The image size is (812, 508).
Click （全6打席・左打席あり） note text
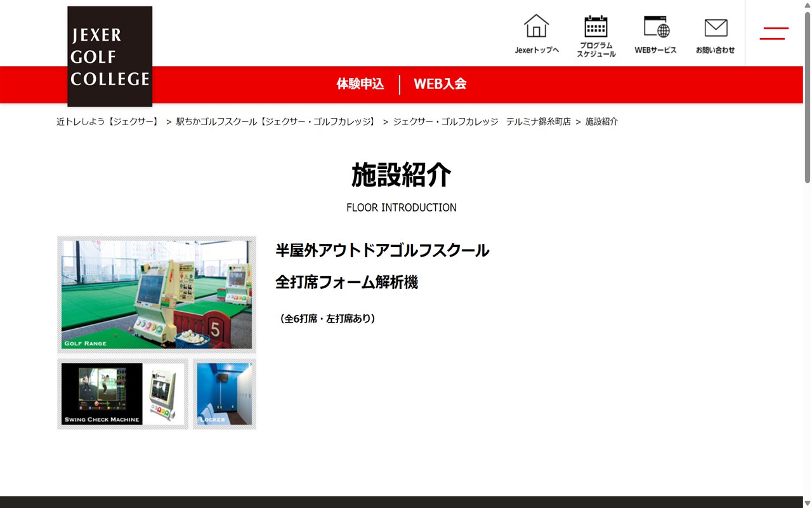coord(327,319)
